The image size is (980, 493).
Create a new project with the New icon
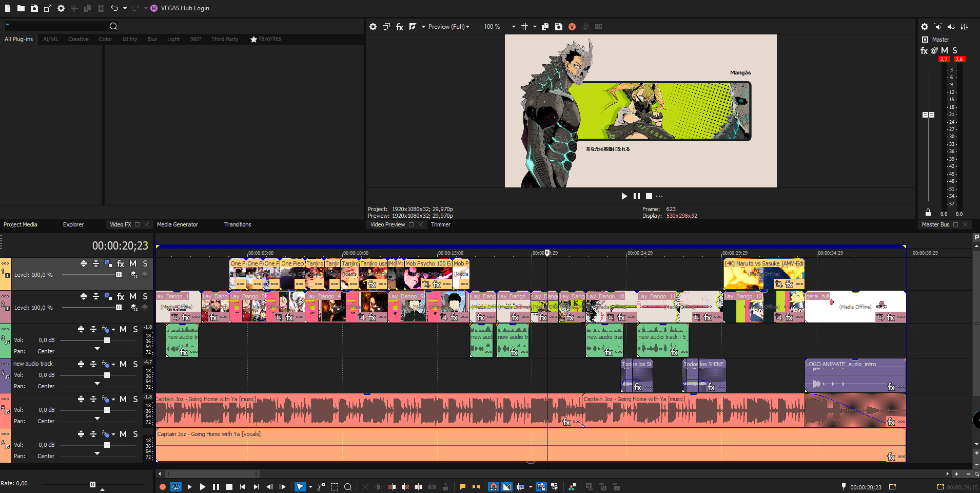[8, 8]
